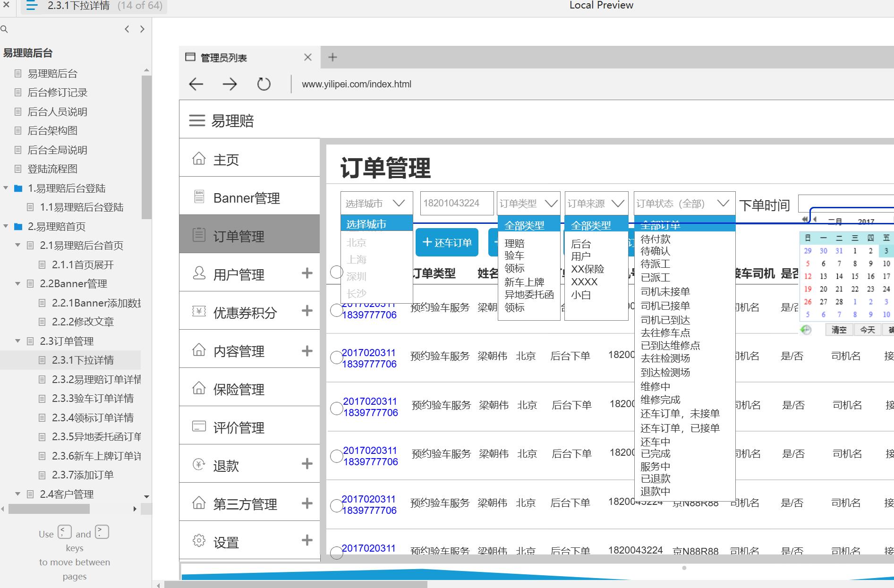Close the preview with top-left X
The width and height of the screenshot is (894, 588).
pos(6,5)
